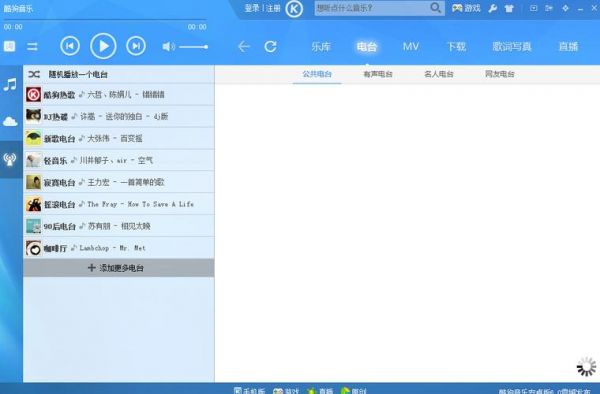Image resolution: width=600 pixels, height=394 pixels.
Task: Select the 摇滚电台 radio station
Action: pyautogui.click(x=119, y=204)
